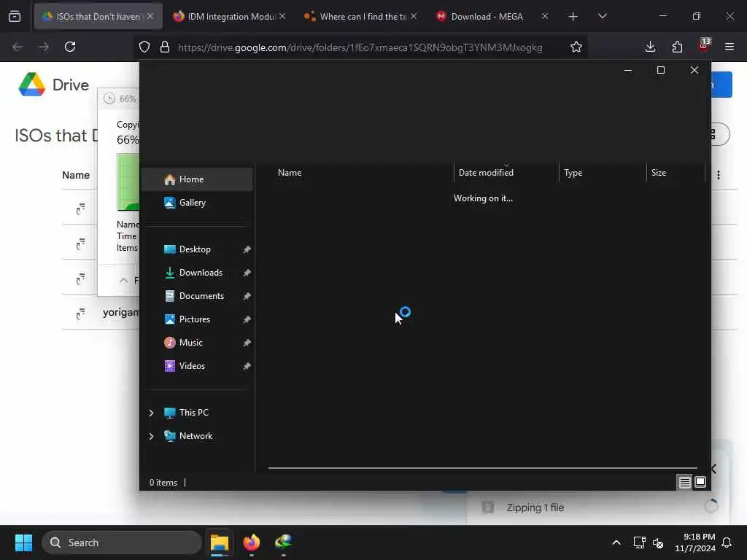Unpin Desktop using its pin icon
The height and width of the screenshot is (560, 747).
click(x=247, y=249)
